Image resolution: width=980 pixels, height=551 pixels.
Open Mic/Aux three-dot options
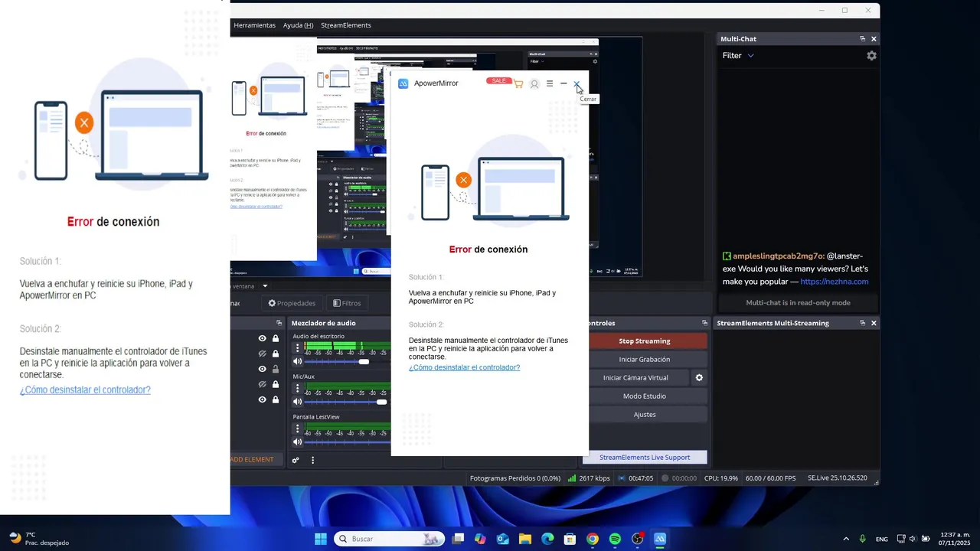point(298,388)
